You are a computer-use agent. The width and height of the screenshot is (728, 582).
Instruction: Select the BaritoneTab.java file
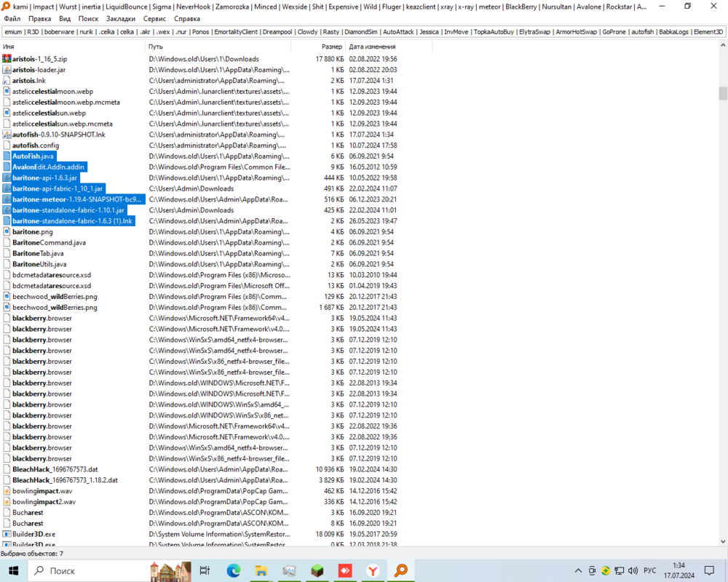tap(38, 253)
